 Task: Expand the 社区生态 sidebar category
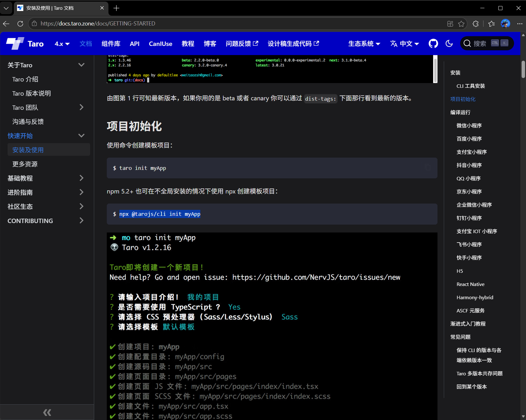pyautogui.click(x=81, y=206)
